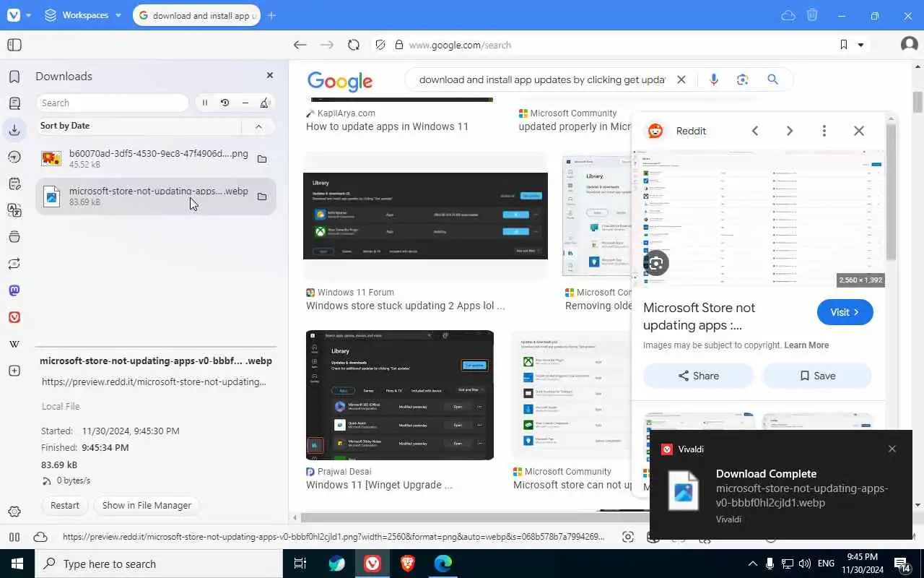Image resolution: width=924 pixels, height=578 pixels.
Task: Open the Bookmarks panel
Action: [14, 77]
